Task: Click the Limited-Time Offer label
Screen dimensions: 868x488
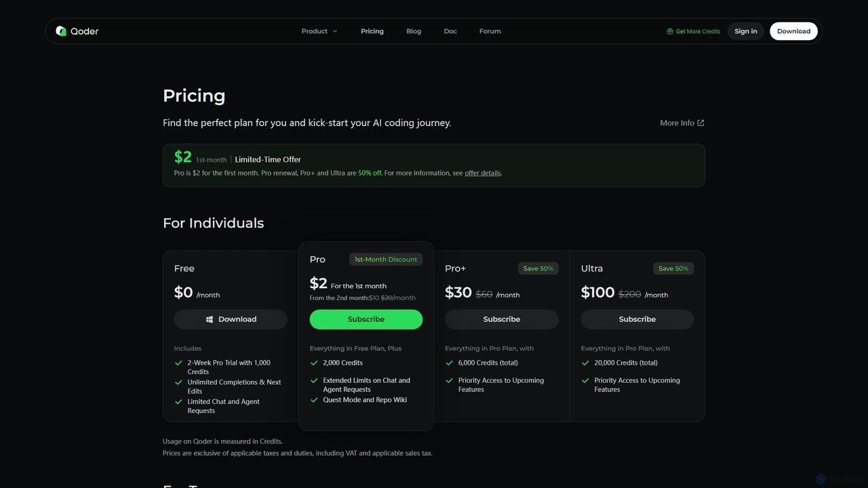Action: [x=268, y=159]
